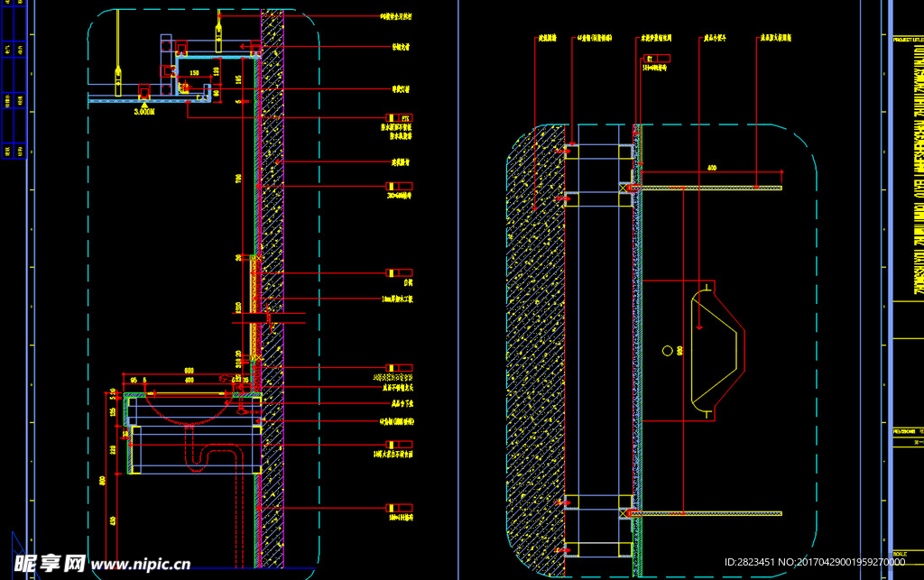
Task: Pick the "800" vertical dimension beside the vanity
Action: point(103,481)
